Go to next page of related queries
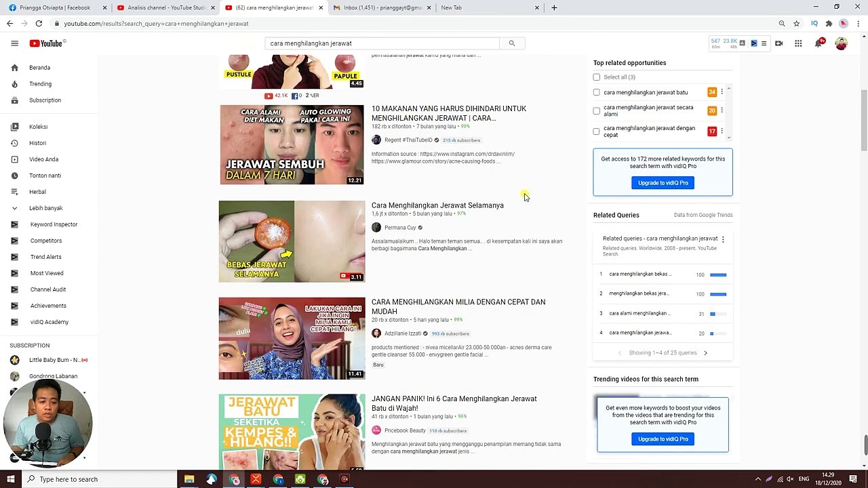The image size is (868, 488). [705, 353]
